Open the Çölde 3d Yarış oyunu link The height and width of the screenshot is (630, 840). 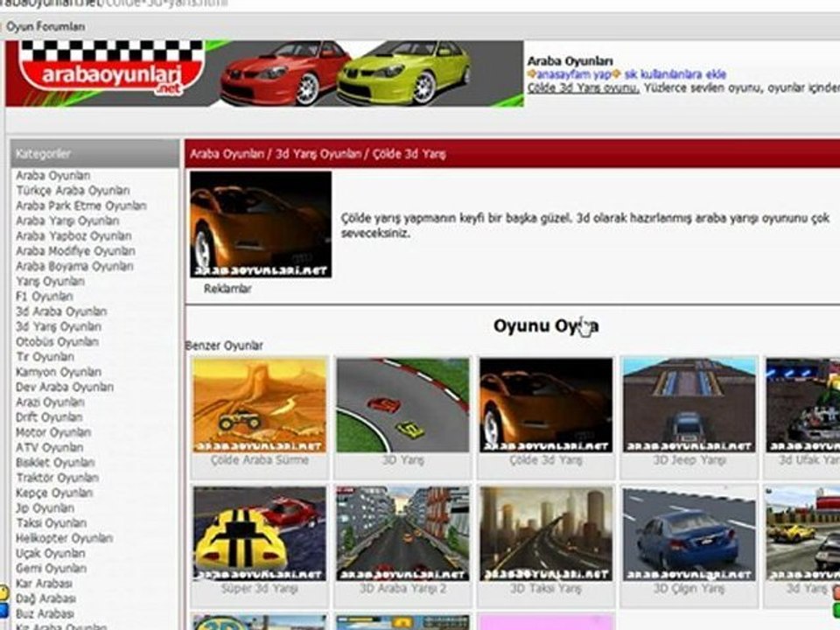[583, 87]
